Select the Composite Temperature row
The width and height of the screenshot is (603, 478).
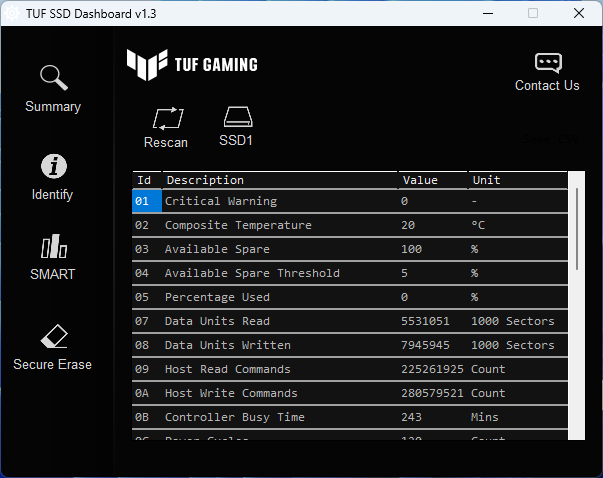350,225
